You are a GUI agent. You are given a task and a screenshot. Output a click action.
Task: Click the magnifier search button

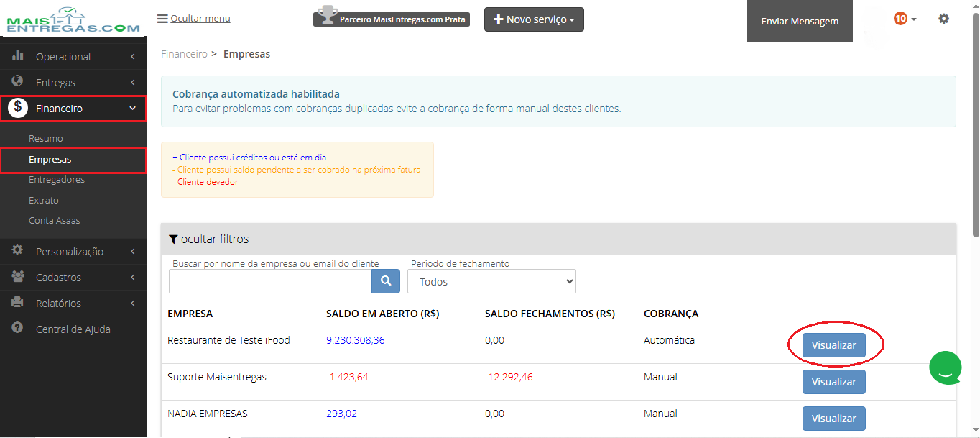386,281
